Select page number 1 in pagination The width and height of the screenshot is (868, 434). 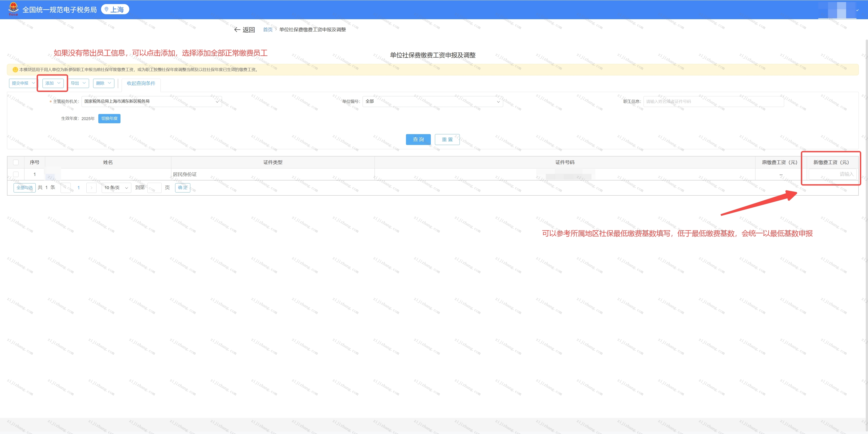[x=78, y=188]
